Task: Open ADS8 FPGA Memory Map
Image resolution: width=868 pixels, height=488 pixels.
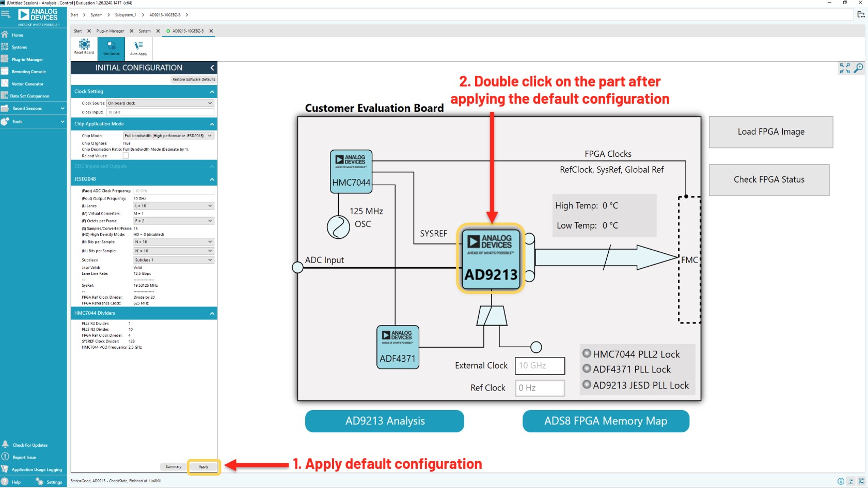Action: point(606,421)
